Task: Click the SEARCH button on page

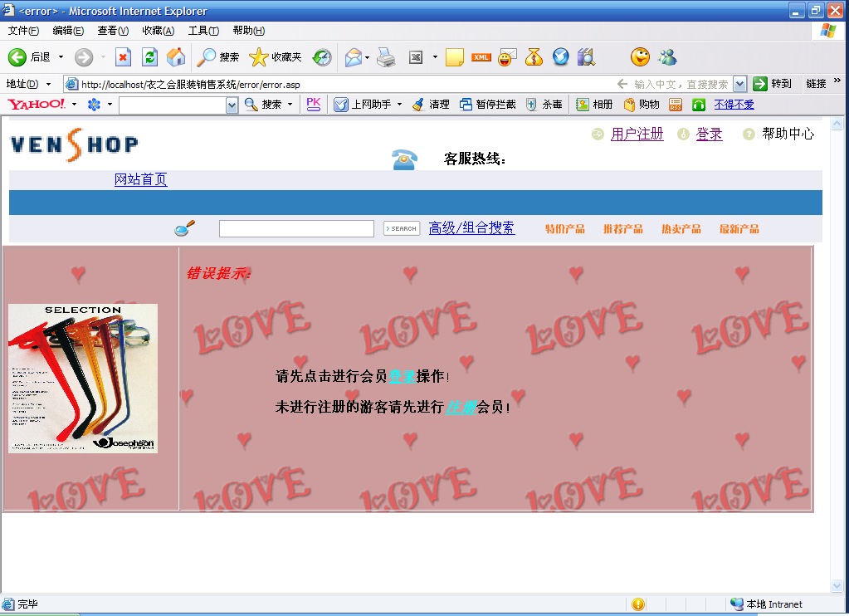Action: click(x=402, y=228)
